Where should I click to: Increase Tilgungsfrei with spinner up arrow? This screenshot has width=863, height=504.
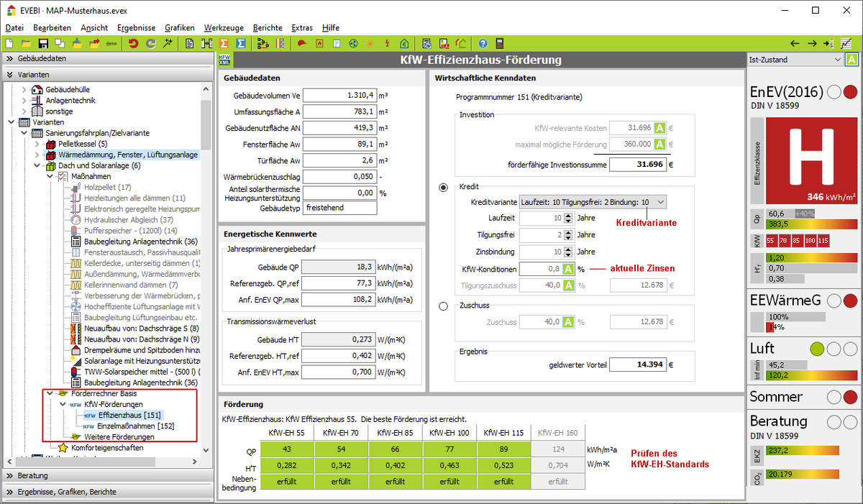point(570,232)
